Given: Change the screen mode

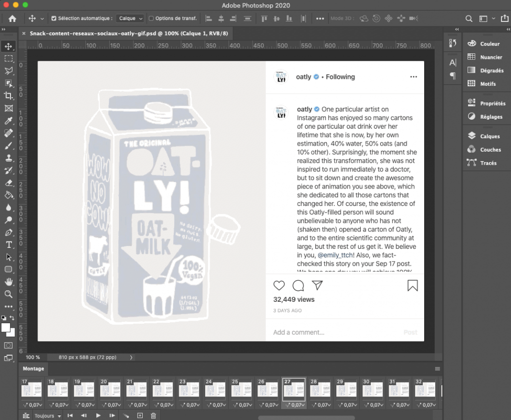Looking at the screenshot, I should click(8, 358).
